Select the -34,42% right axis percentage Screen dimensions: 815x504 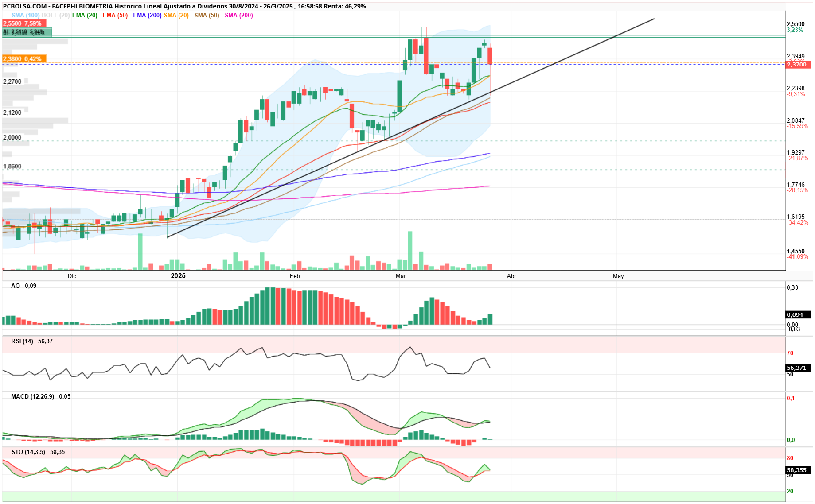pos(797,223)
